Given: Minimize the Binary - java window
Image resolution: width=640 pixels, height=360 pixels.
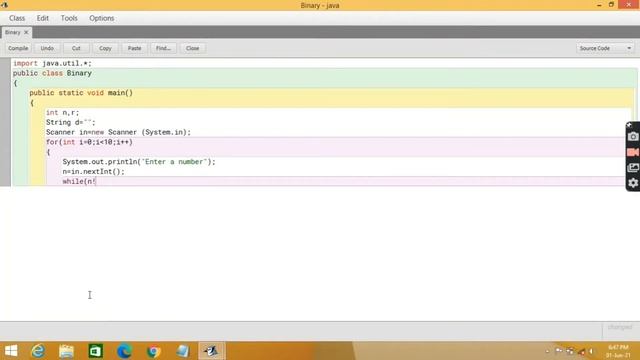Looking at the screenshot, I should pos(599,5).
